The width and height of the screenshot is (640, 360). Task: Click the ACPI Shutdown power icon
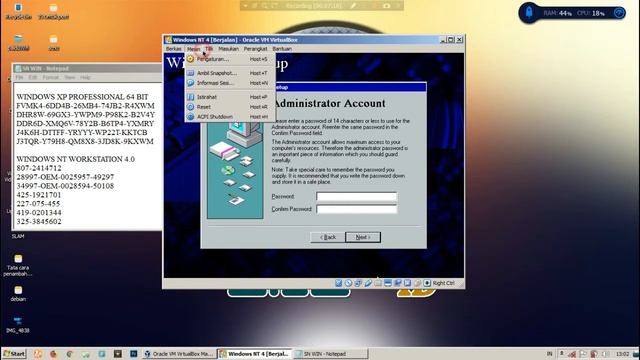pos(191,117)
